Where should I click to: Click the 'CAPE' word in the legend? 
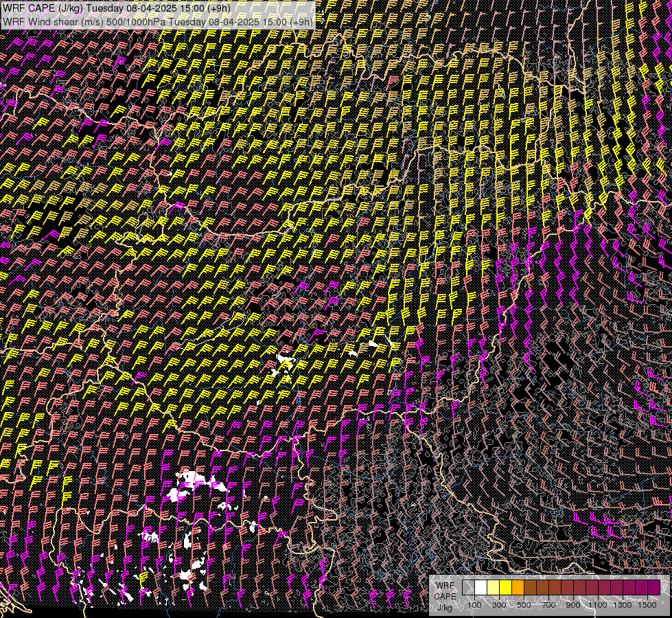(x=445, y=597)
